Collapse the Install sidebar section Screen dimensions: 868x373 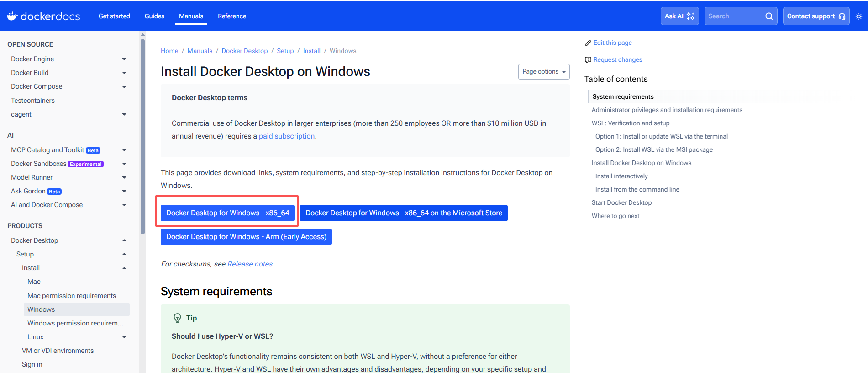[x=124, y=268]
